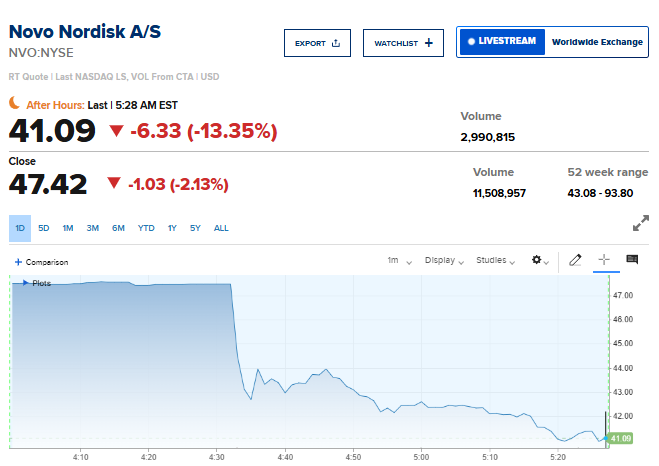
Task: Open chart settings gear menu
Action: click(x=540, y=260)
